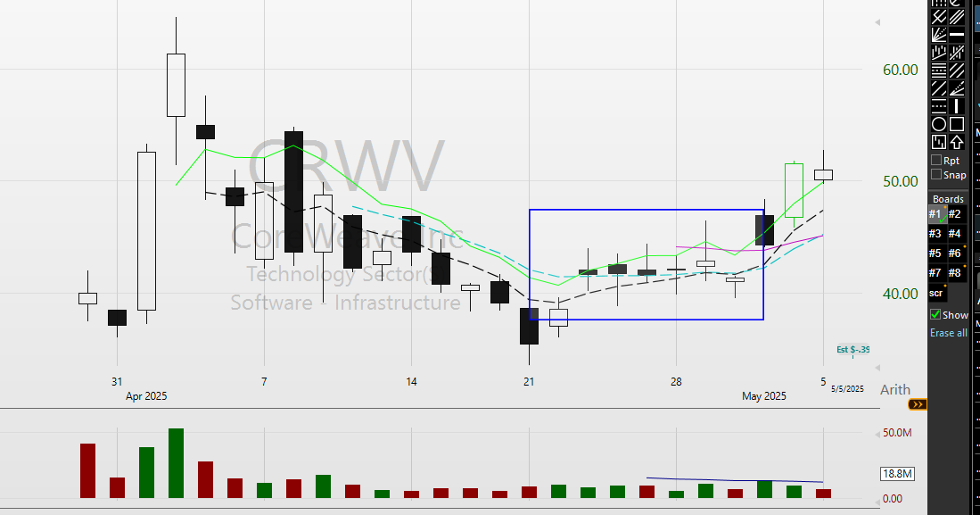
Task: Select the single diagonal trendline tool
Action: 939,88
